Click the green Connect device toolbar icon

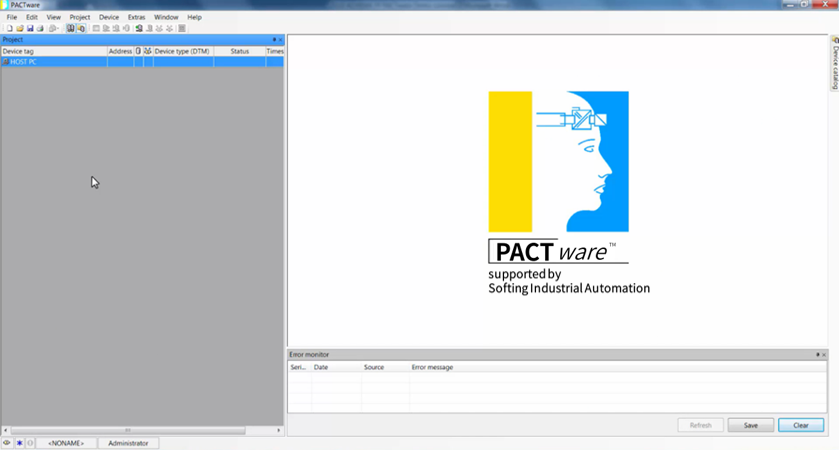pyautogui.click(x=139, y=28)
